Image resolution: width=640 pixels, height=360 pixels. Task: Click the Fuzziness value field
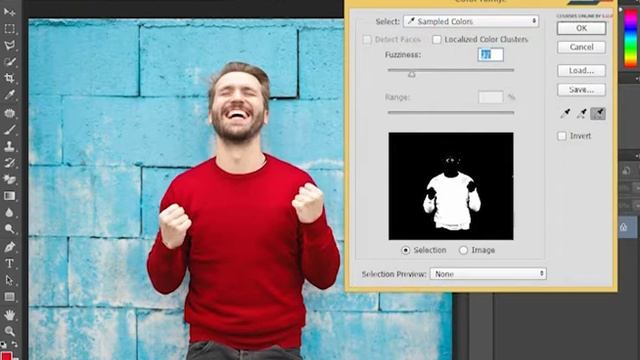pyautogui.click(x=491, y=55)
